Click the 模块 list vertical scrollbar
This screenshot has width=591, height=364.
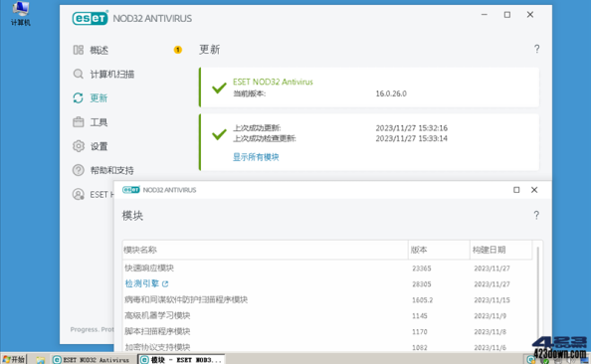click(538, 297)
